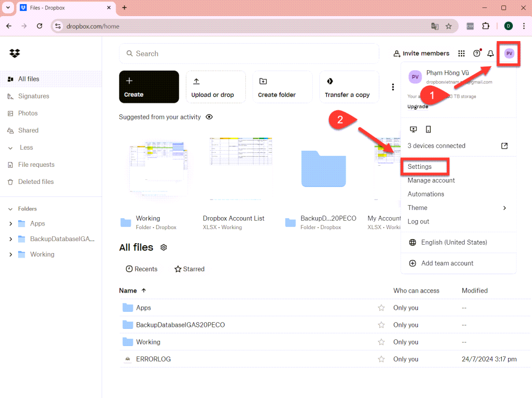Star the ERRORLOG file
The image size is (532, 398).
pyautogui.click(x=381, y=359)
